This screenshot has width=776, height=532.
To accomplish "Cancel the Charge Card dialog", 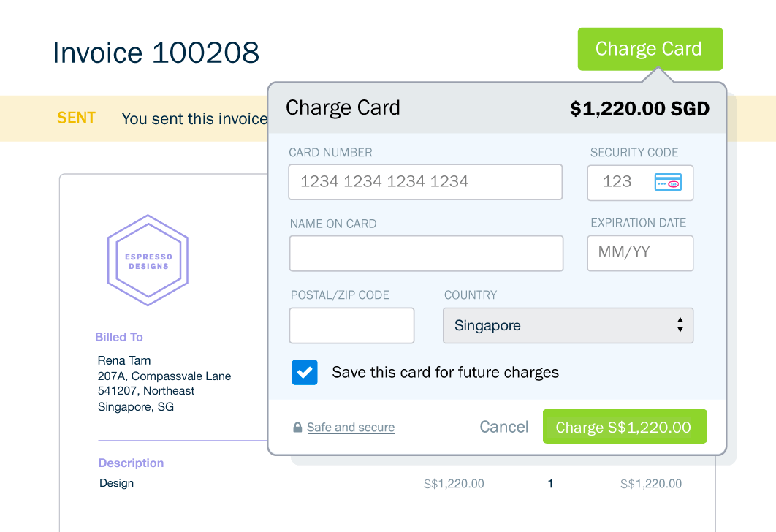I will coord(503,427).
